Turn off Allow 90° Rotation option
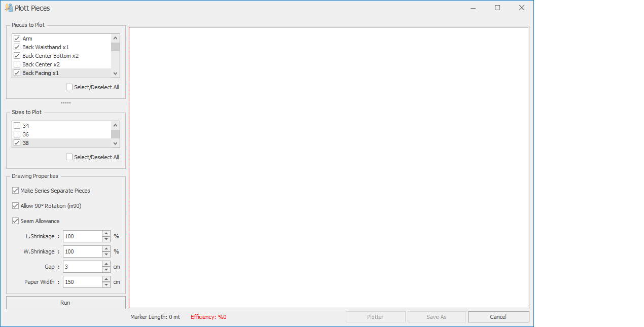 pyautogui.click(x=16, y=206)
